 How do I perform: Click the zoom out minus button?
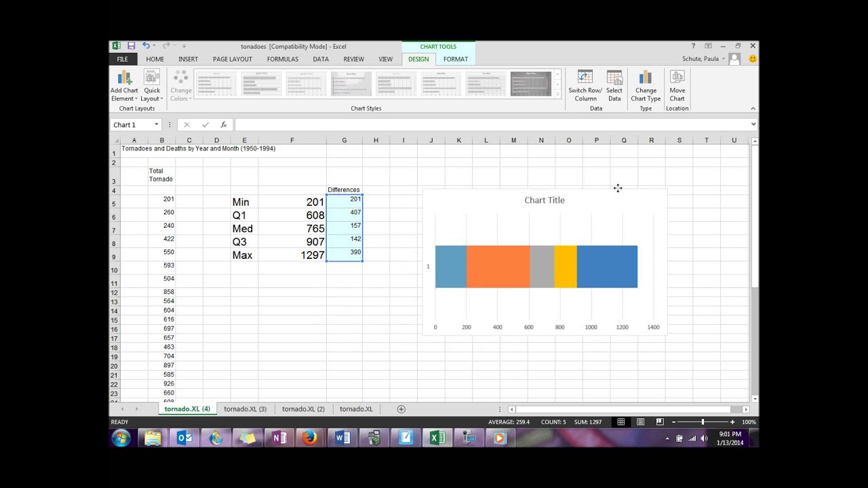coord(674,422)
